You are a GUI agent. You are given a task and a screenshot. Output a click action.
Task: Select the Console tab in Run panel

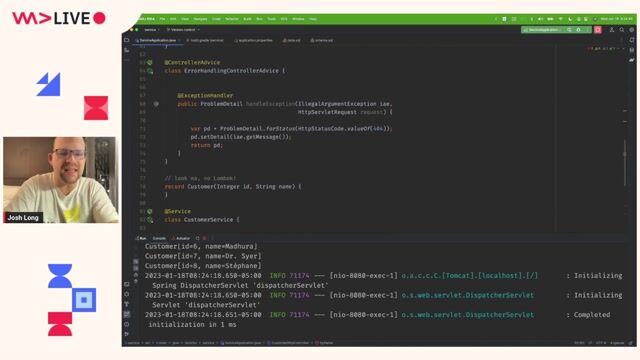click(x=159, y=238)
